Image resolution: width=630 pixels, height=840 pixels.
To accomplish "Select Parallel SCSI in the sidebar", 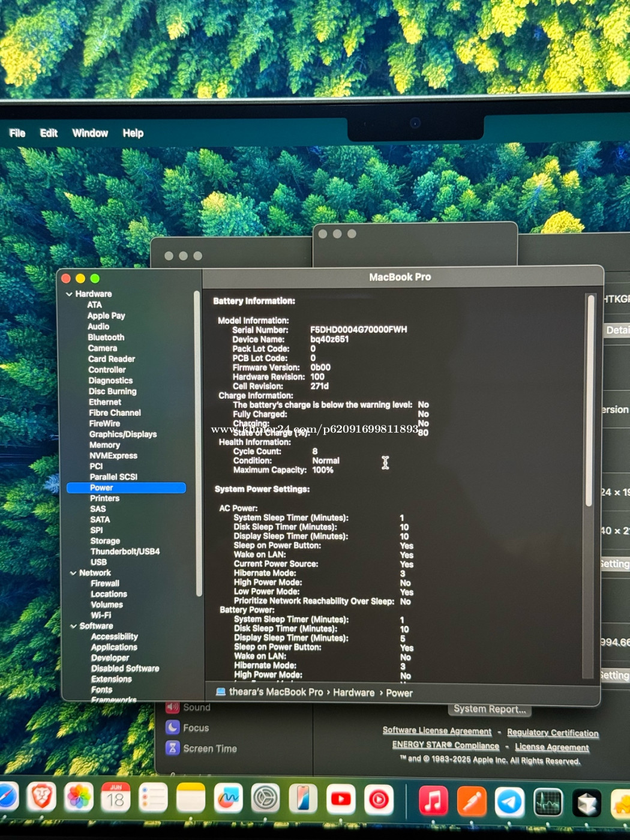I will (113, 477).
